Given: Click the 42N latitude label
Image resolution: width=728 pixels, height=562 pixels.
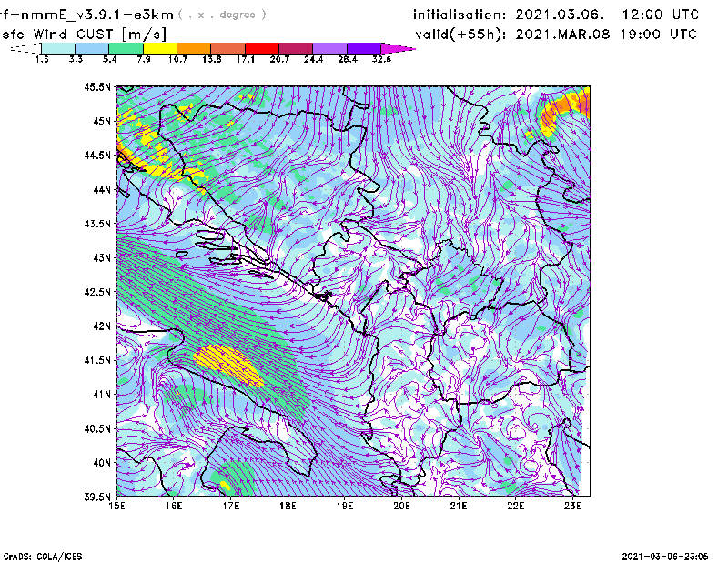Looking at the screenshot, I should (x=101, y=326).
